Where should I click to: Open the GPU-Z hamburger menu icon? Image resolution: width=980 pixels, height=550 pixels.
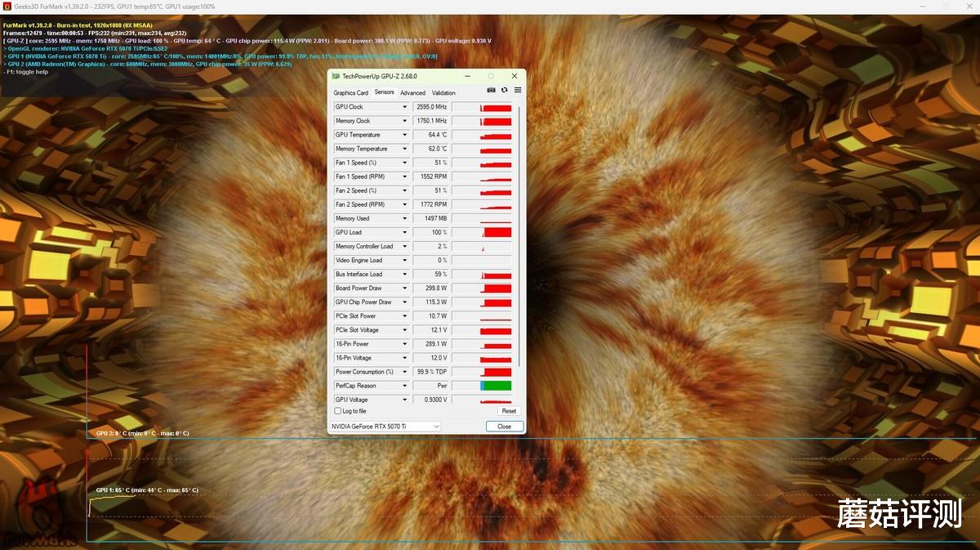[x=518, y=90]
